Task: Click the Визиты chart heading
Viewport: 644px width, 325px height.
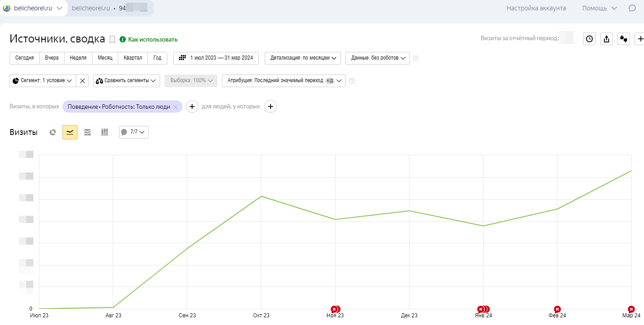Action: [x=23, y=132]
